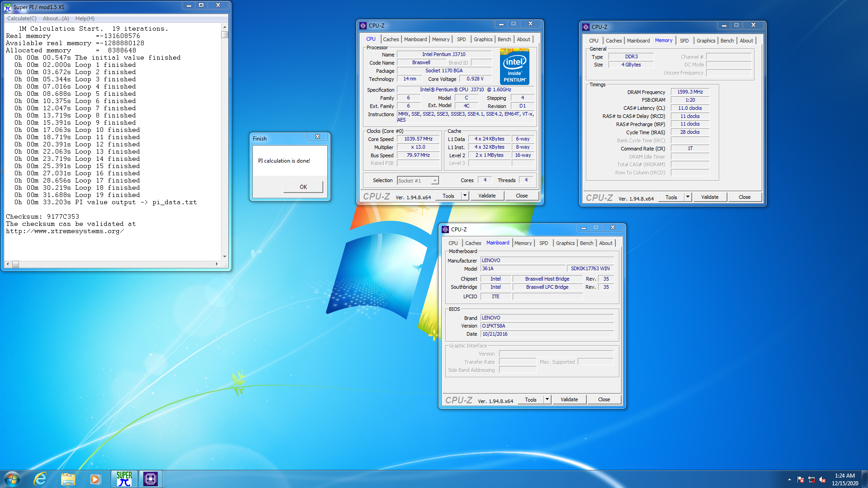Click the Show desktop strip
Image resolution: width=868 pixels, height=488 pixels.
coord(865,479)
